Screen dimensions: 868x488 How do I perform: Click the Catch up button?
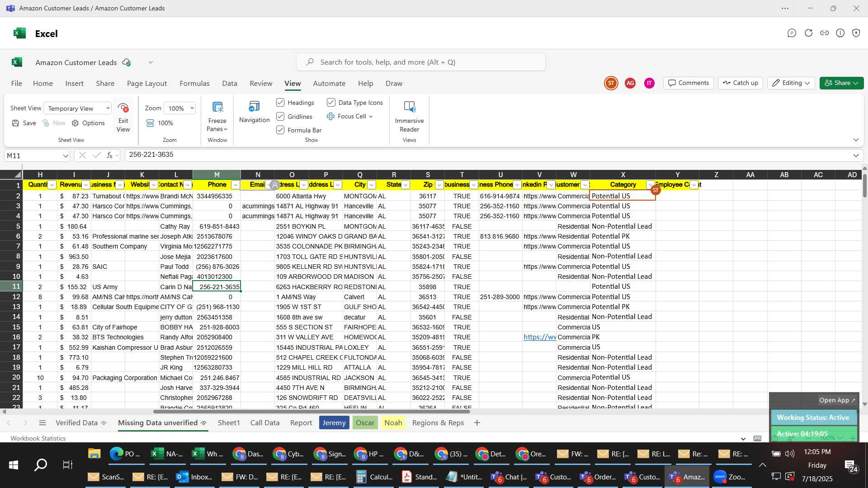tap(741, 83)
